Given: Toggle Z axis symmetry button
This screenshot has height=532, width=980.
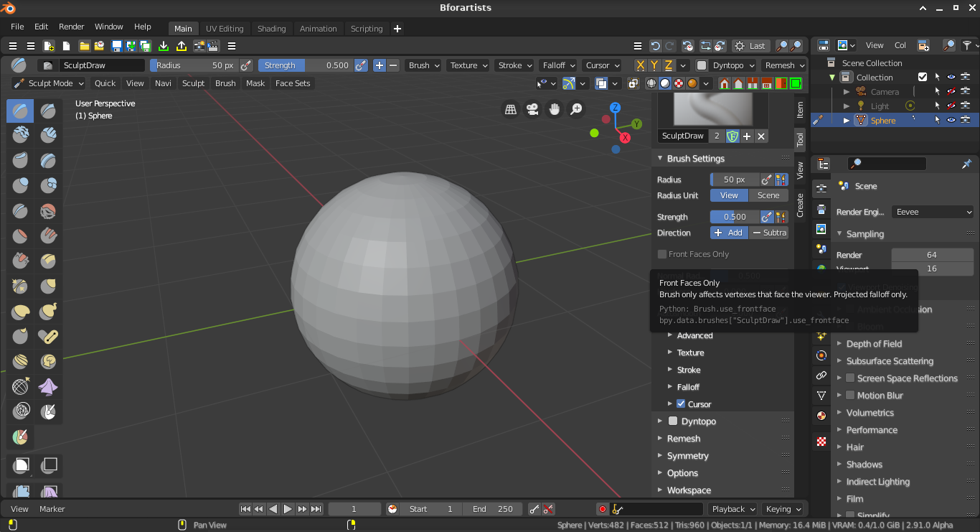Looking at the screenshot, I should (669, 65).
